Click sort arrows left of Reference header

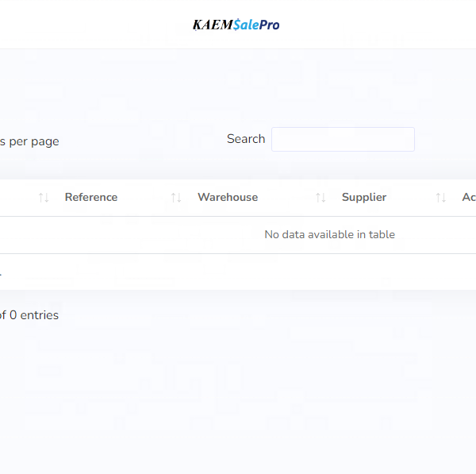tap(44, 198)
